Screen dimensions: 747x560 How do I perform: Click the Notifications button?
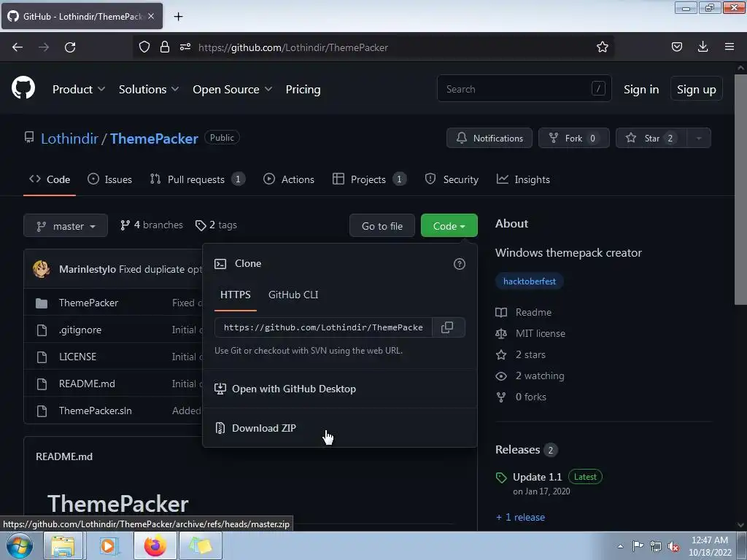(x=489, y=138)
